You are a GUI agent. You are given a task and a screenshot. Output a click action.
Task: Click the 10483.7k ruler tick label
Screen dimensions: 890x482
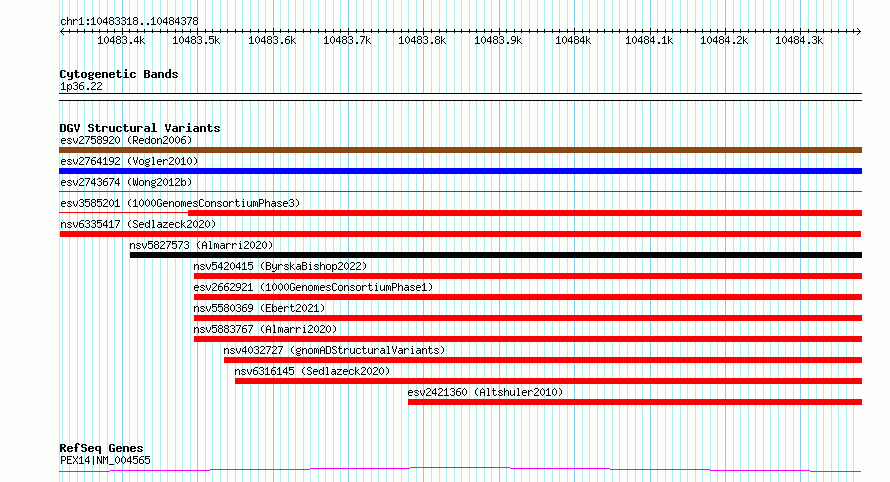pyautogui.click(x=347, y=40)
